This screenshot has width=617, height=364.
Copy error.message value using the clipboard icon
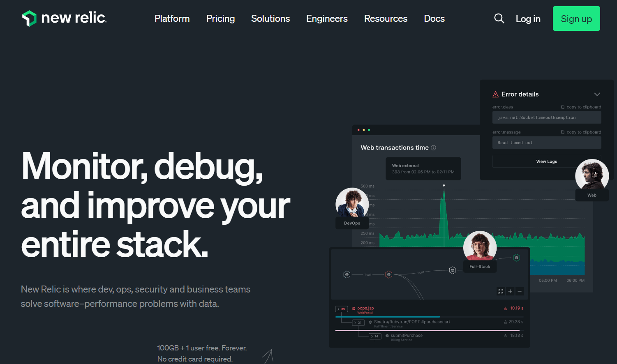click(x=563, y=131)
